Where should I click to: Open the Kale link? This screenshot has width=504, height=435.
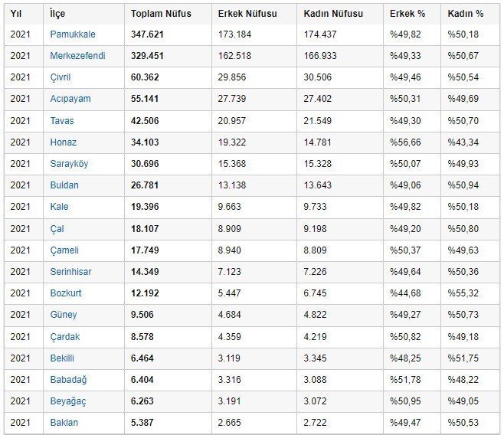pyautogui.click(x=59, y=207)
